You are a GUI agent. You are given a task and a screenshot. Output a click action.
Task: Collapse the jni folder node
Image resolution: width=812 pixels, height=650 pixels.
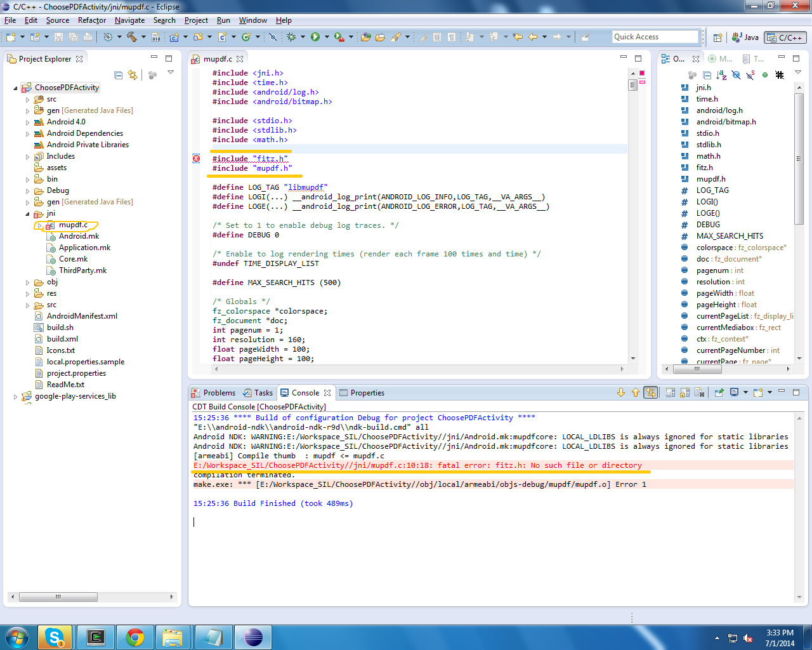coord(27,214)
